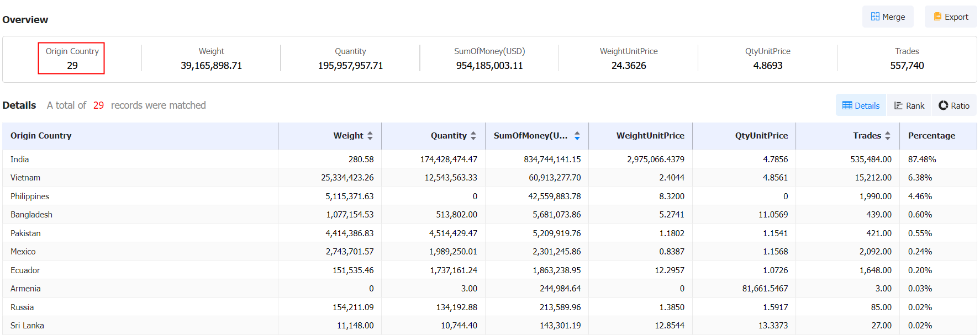Switch to the Details view tab
This screenshot has width=980, height=335.
coord(861,105)
